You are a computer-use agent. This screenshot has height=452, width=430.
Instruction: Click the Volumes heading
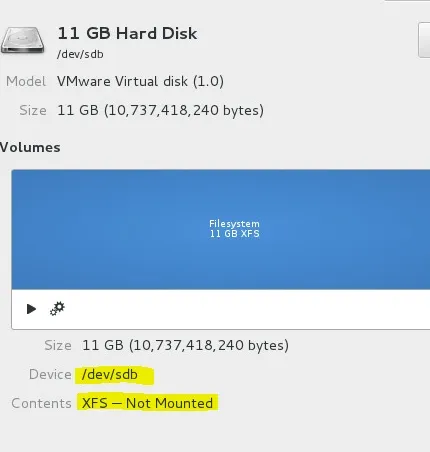[x=30, y=147]
